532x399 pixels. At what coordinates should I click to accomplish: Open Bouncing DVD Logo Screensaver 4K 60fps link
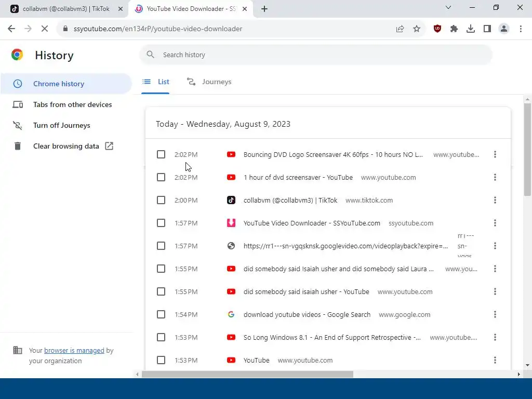[333, 155]
